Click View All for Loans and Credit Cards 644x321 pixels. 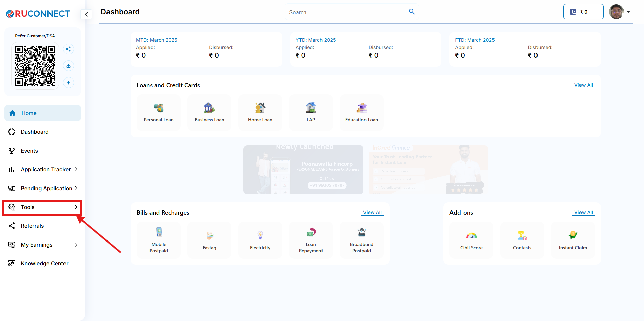pos(583,85)
